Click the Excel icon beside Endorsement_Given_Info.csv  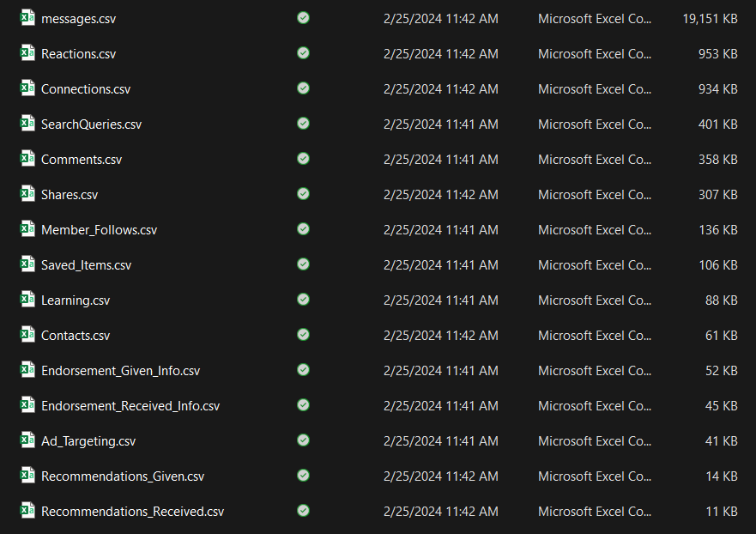click(27, 370)
